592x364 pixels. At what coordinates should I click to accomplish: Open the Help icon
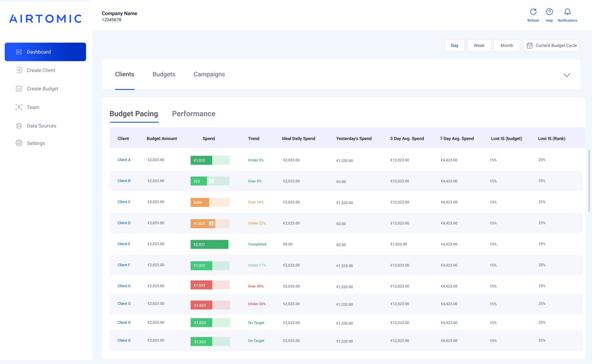click(549, 12)
